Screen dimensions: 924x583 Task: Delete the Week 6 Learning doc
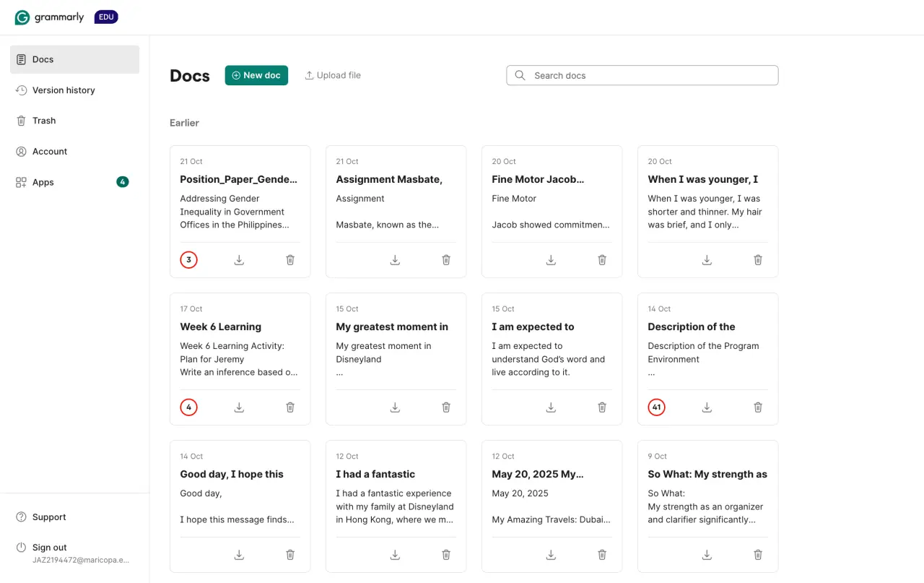[290, 407]
